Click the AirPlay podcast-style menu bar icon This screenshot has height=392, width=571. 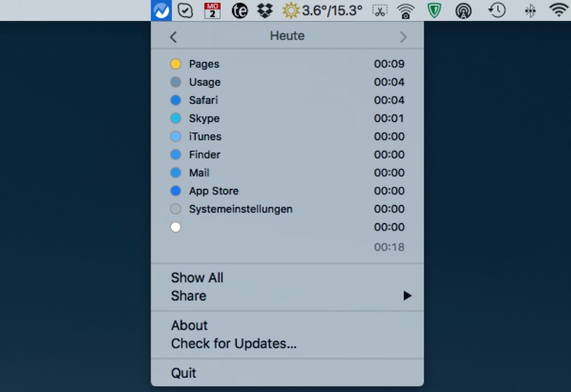464,10
